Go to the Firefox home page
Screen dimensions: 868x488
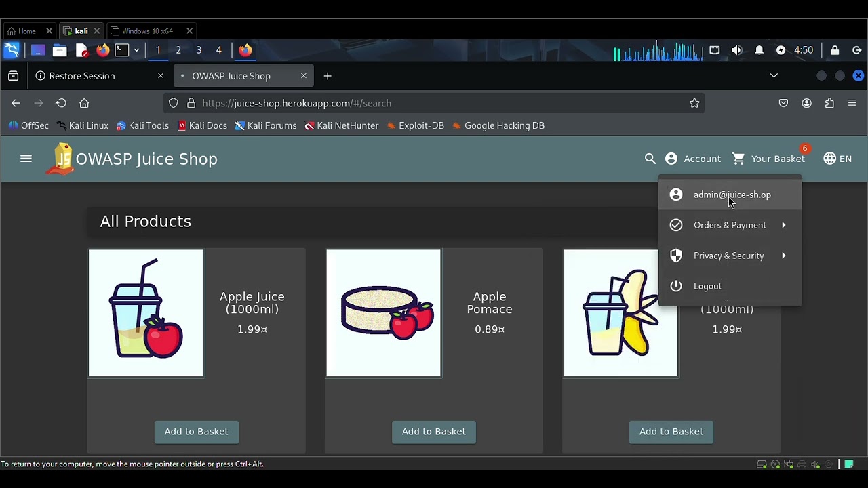[x=84, y=103]
